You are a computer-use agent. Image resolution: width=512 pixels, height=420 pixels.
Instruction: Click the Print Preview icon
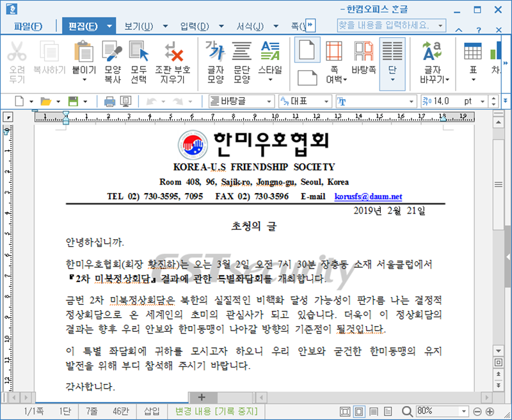(x=125, y=102)
